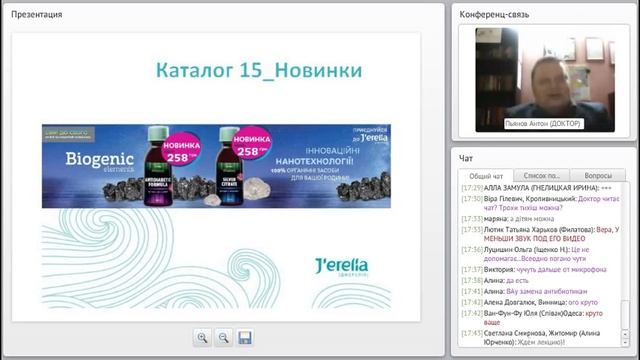Image resolution: width=640 pixels, height=360 pixels.
Task: Zoom in on the presentation slide
Action: pos(202,338)
